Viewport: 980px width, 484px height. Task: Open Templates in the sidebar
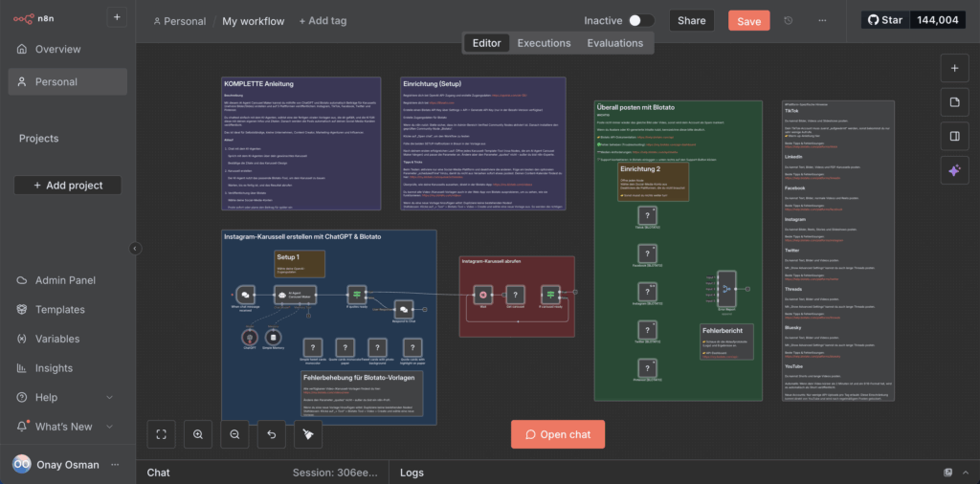(x=59, y=310)
